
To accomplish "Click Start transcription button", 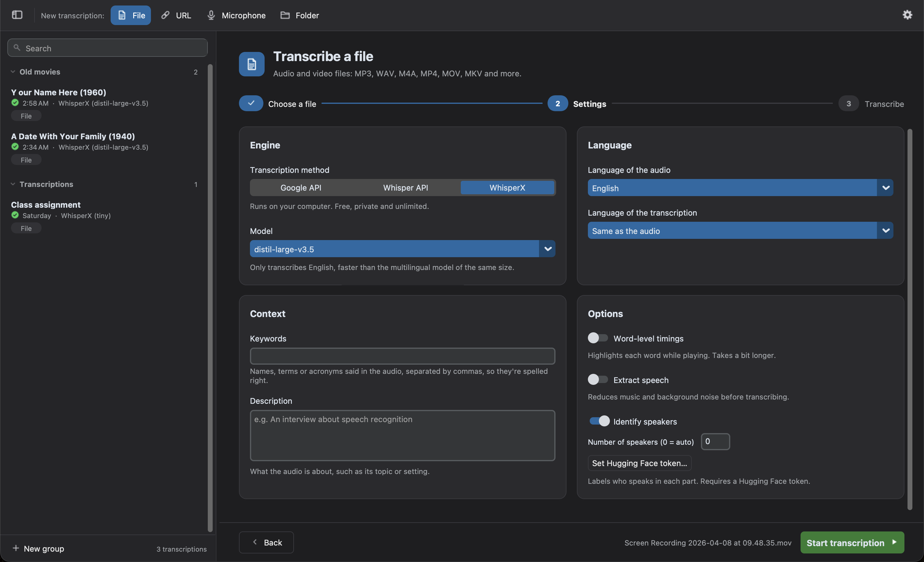I will (852, 542).
